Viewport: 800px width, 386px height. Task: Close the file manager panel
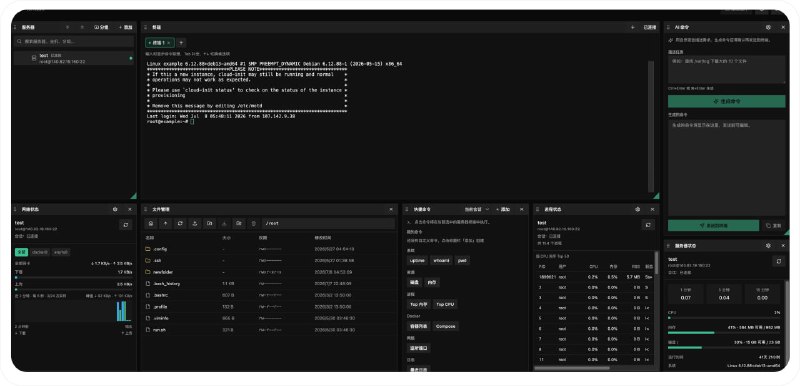[x=391, y=209]
